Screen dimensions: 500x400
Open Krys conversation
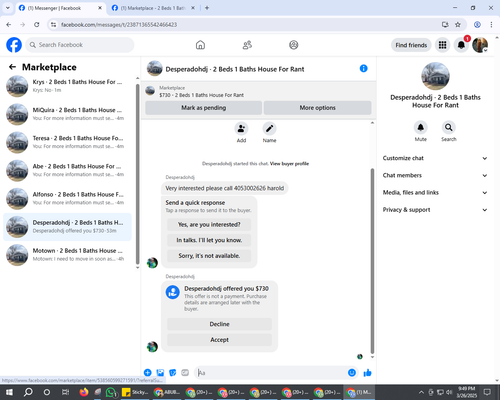(x=67, y=86)
